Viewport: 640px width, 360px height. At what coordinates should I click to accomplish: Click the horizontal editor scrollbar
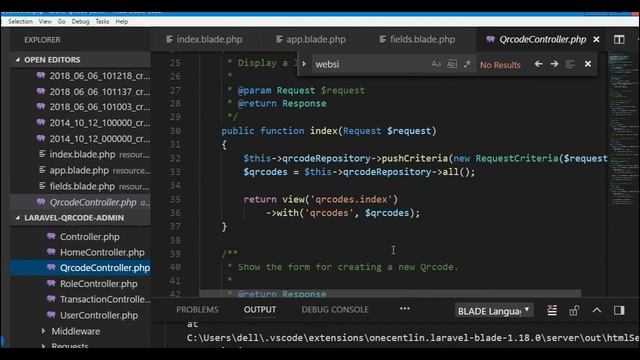[x=390, y=293]
